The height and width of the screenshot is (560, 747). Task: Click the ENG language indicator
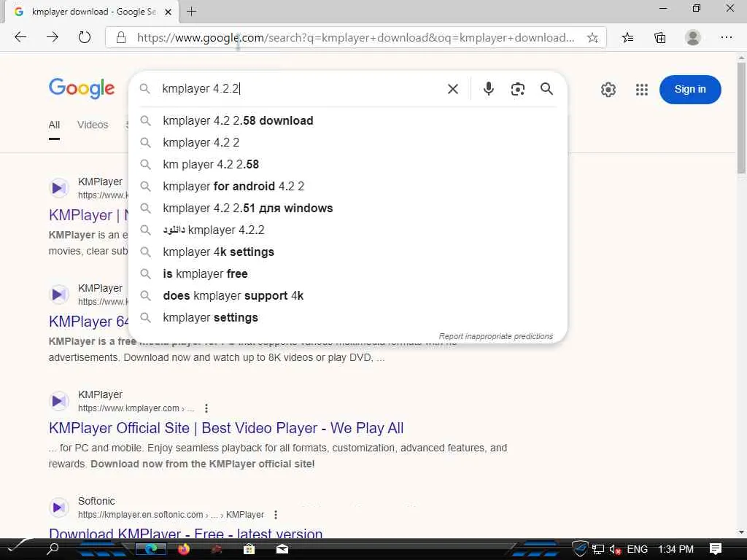[x=637, y=549]
